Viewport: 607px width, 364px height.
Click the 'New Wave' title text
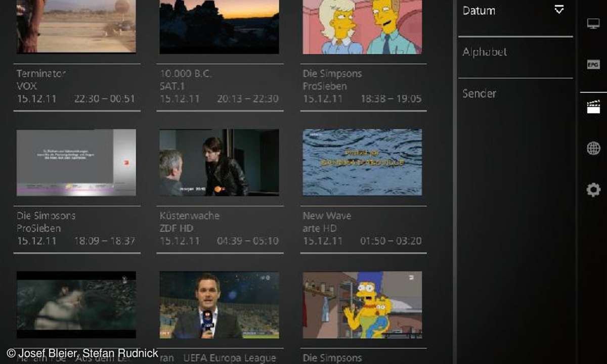(327, 215)
